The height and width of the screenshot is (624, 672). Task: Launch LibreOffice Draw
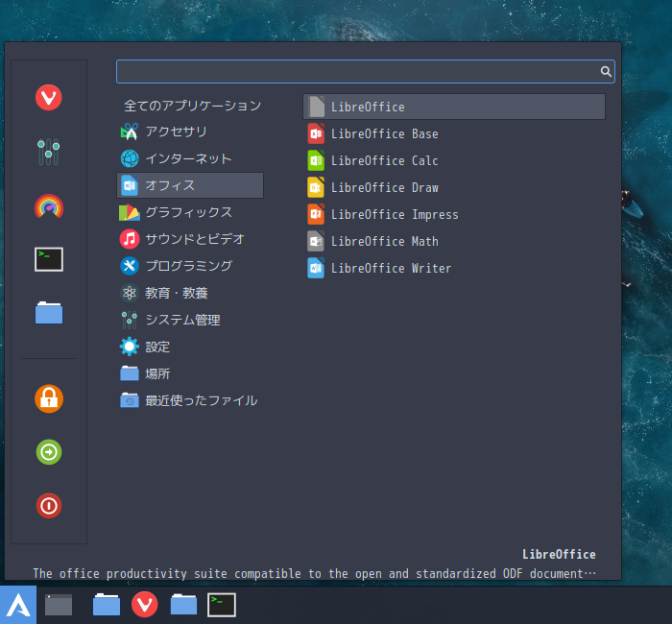coord(454,188)
